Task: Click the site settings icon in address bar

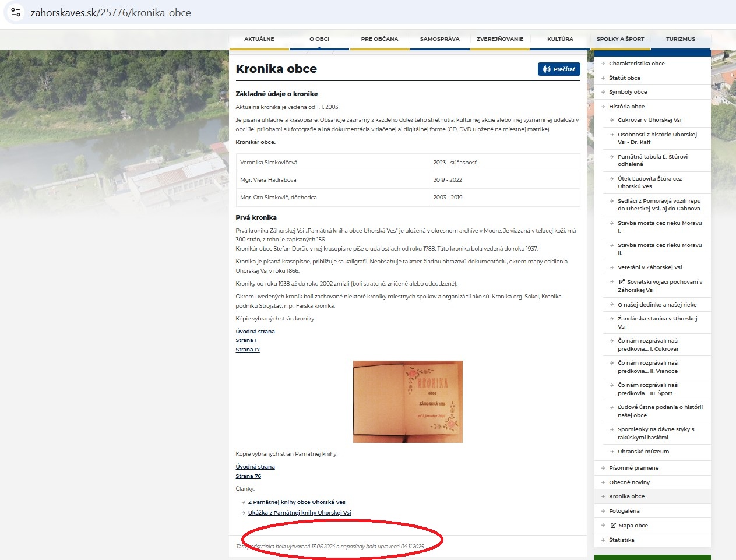Action: tap(16, 12)
